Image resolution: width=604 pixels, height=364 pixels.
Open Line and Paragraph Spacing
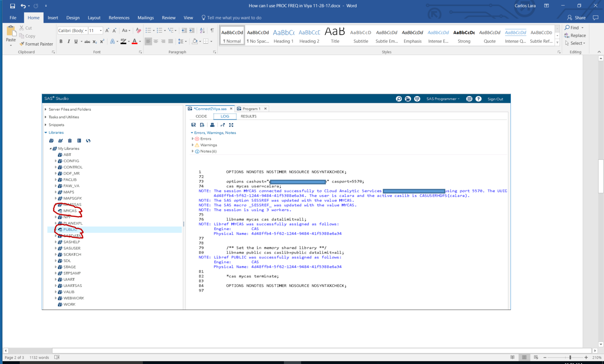tap(182, 41)
